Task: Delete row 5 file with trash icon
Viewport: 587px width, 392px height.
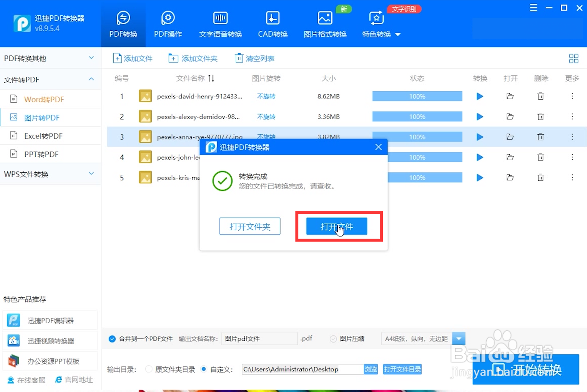Action: coord(541,177)
